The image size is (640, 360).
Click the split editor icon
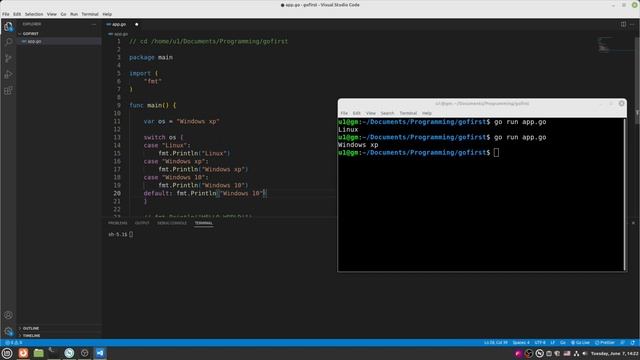coord(623,24)
